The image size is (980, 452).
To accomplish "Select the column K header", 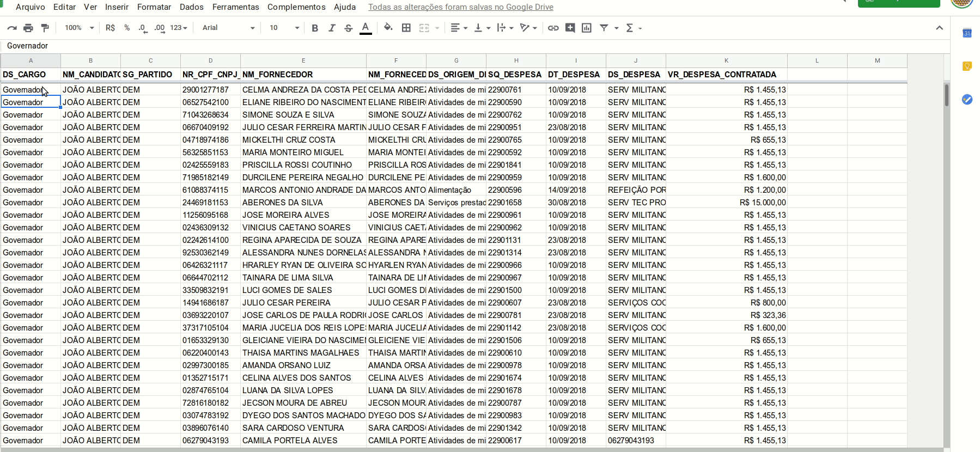I will pos(726,60).
